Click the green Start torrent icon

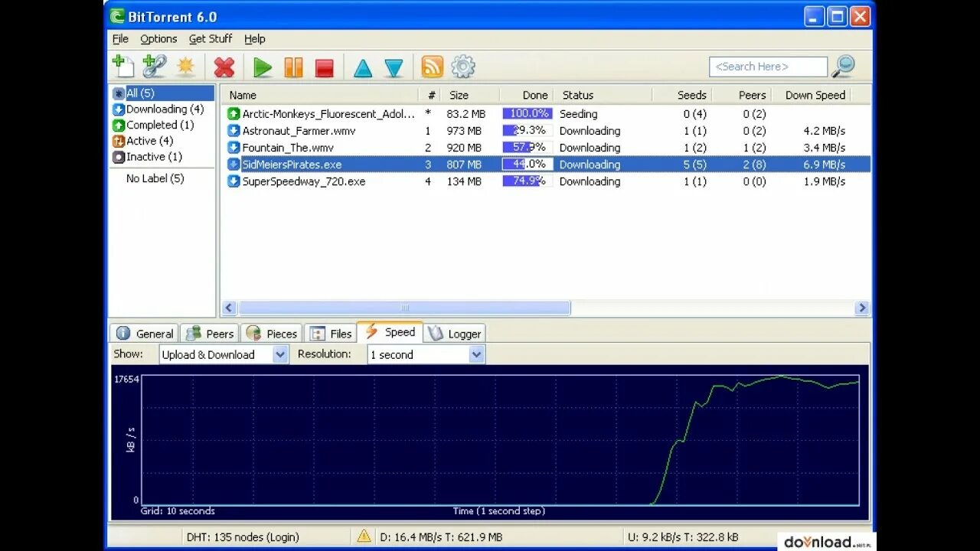263,67
